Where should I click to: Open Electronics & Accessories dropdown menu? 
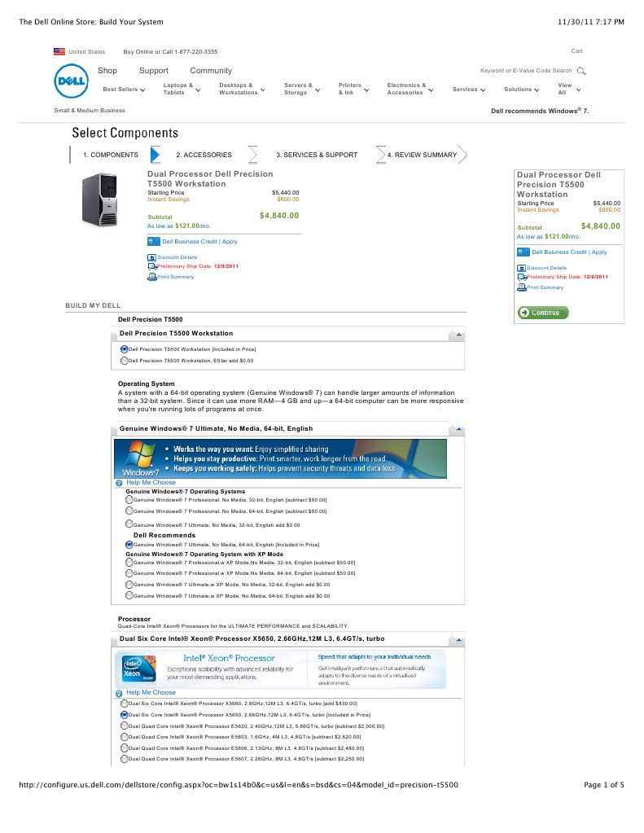[x=410, y=89]
